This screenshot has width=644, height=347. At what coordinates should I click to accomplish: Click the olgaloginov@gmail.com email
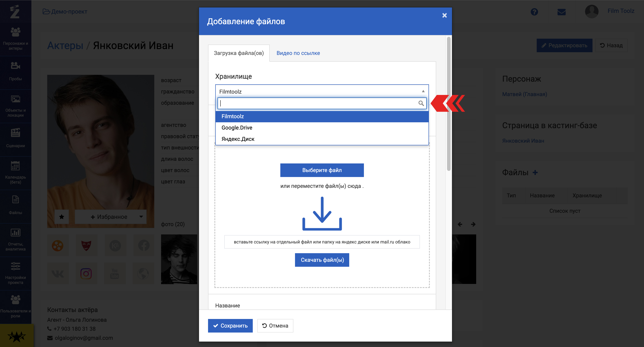[x=84, y=338]
